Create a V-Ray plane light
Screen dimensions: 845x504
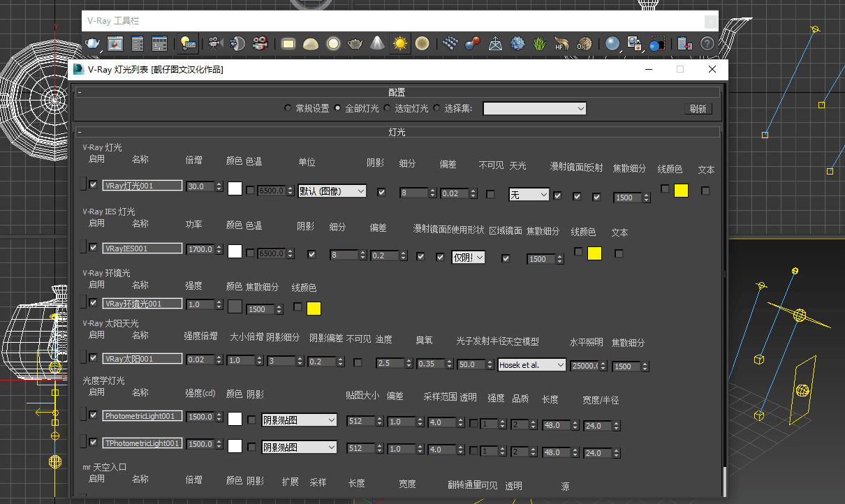click(288, 44)
